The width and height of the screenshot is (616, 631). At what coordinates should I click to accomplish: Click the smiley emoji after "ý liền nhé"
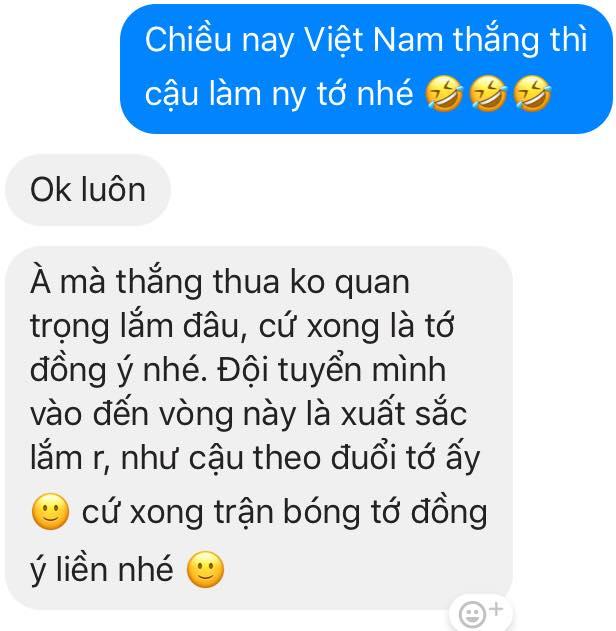tap(205, 569)
